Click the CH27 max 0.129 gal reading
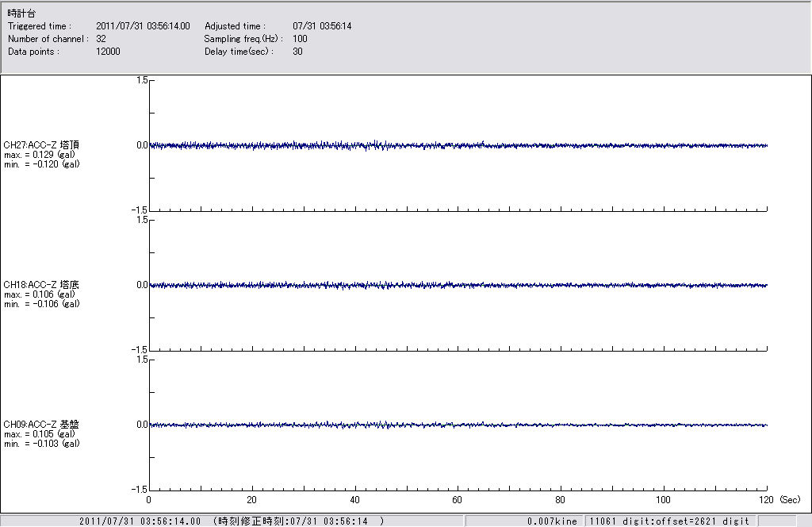 [40, 155]
